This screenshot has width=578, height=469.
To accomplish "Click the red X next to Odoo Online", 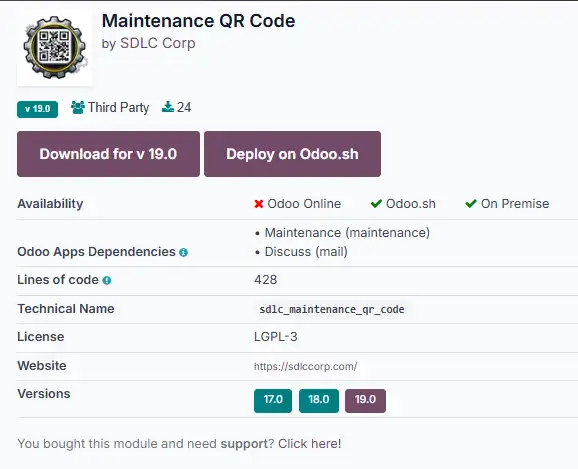I will pos(259,204).
